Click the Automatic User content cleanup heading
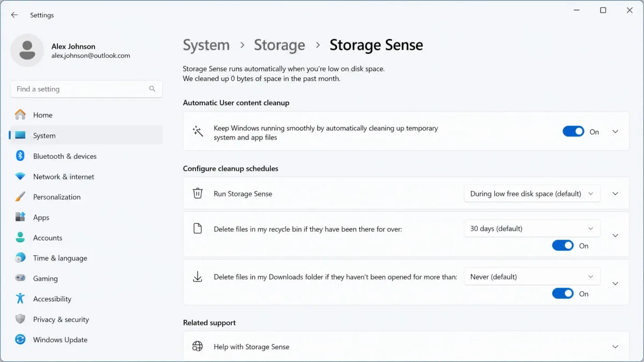644x362 pixels. click(236, 102)
